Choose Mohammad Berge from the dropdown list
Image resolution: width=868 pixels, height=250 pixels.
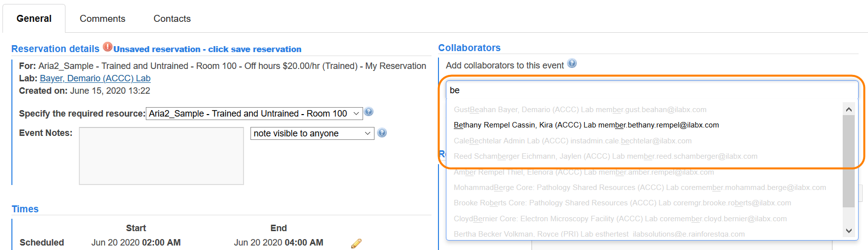click(x=639, y=187)
